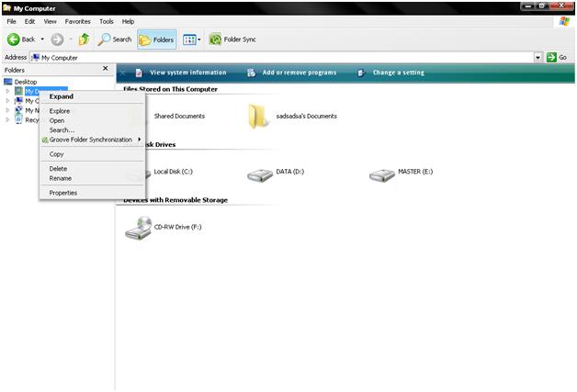Open the Edit menu
The width and height of the screenshot is (577, 392).
[29, 21]
